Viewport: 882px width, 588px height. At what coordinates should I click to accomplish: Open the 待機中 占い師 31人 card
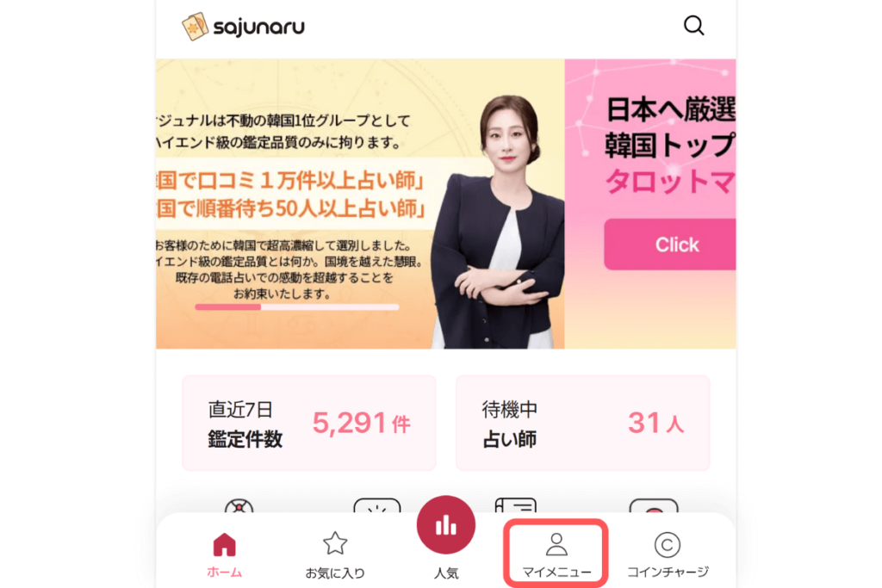point(583,423)
